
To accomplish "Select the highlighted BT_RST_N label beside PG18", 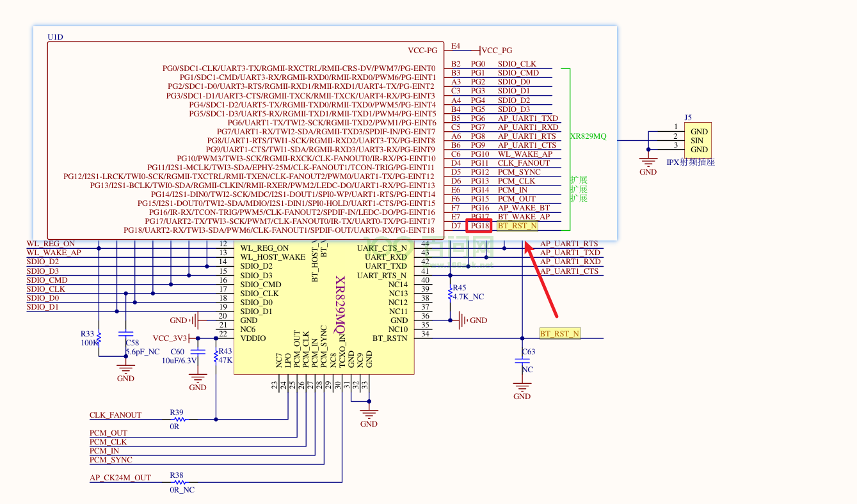I will click(x=517, y=226).
